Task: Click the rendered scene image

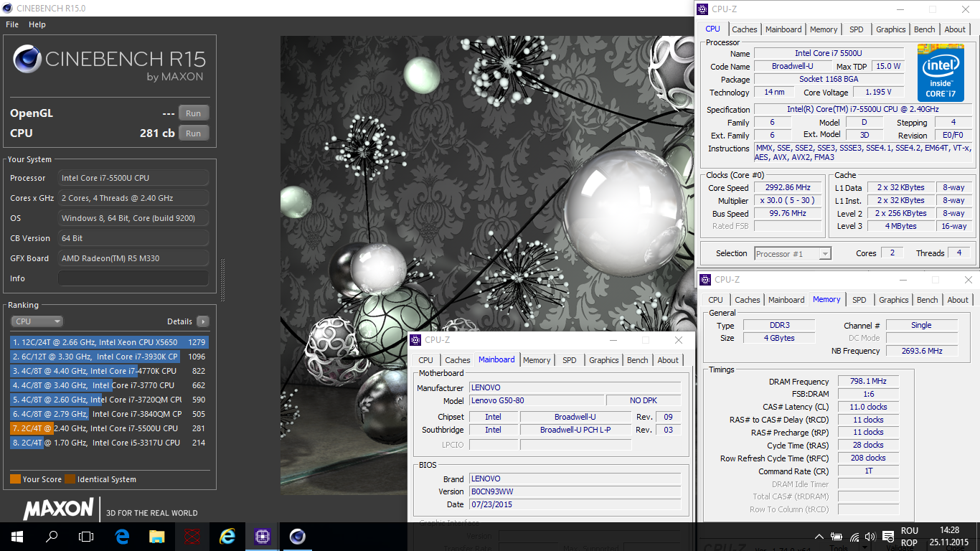Action: [486, 265]
